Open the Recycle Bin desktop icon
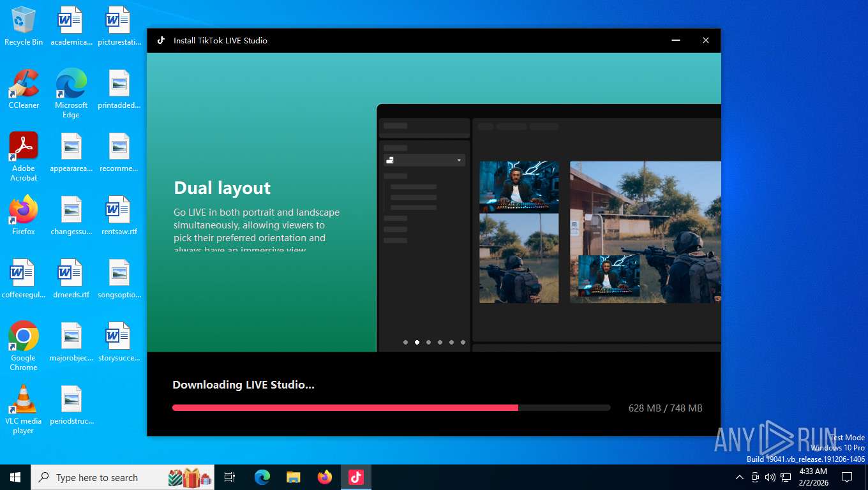Screen dimensions: 868x490 pos(24,26)
